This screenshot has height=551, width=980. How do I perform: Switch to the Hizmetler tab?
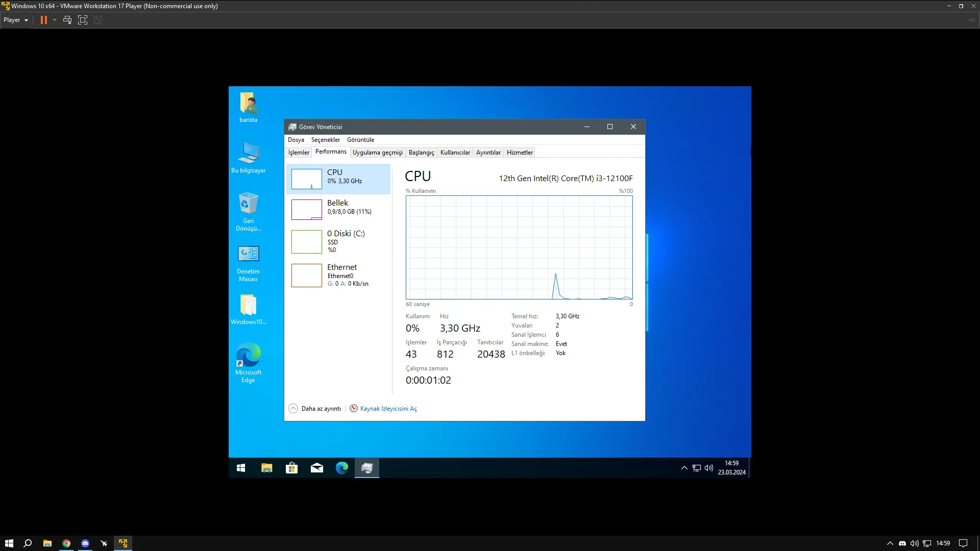tap(520, 153)
